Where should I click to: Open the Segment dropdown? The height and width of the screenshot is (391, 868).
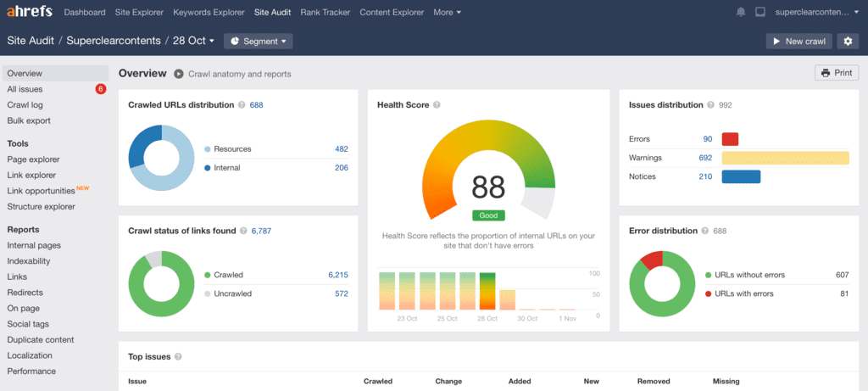point(258,41)
